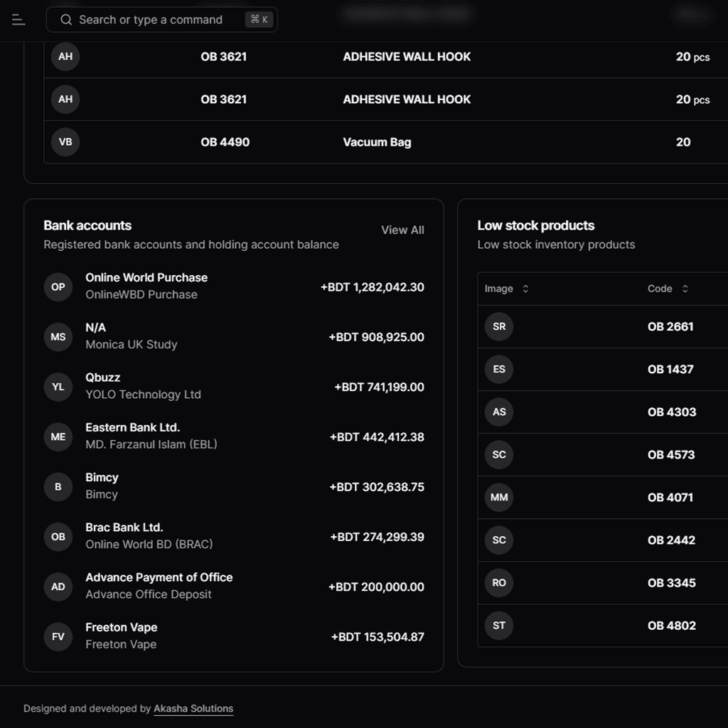Open View All bank accounts
This screenshot has height=728, width=728.
(402, 230)
